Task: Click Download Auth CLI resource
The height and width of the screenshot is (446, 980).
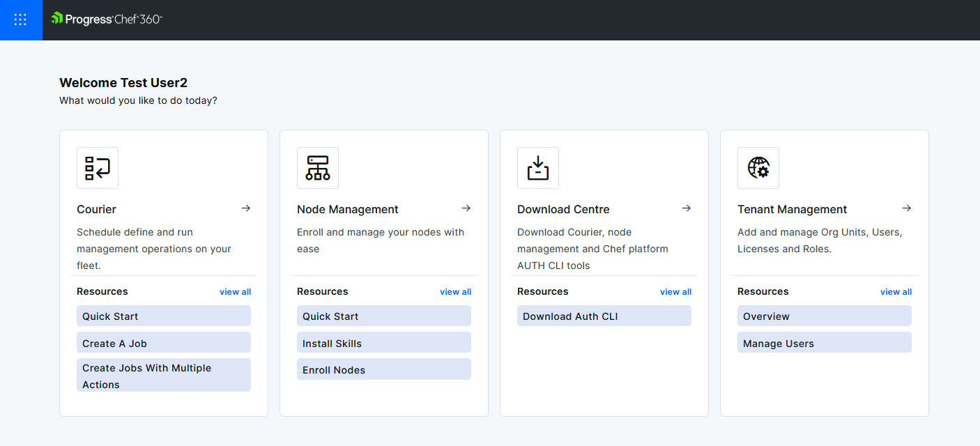Action: pyautogui.click(x=604, y=316)
